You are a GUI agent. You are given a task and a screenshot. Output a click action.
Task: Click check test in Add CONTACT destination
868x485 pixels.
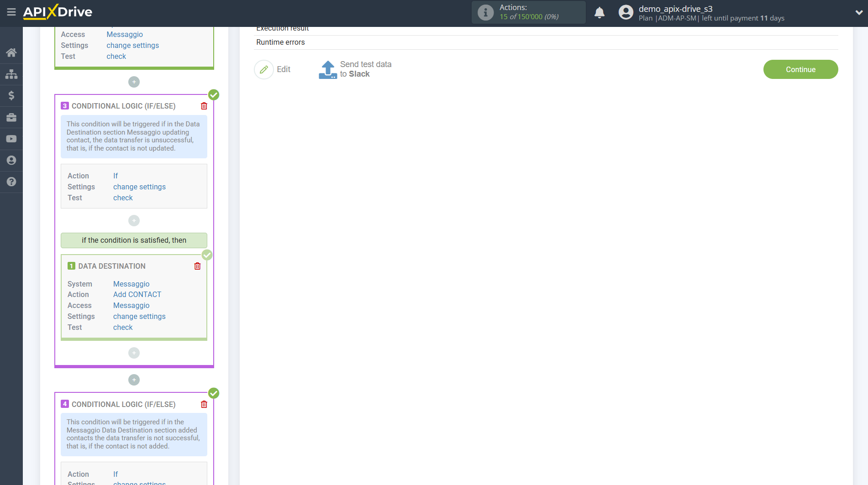(123, 327)
